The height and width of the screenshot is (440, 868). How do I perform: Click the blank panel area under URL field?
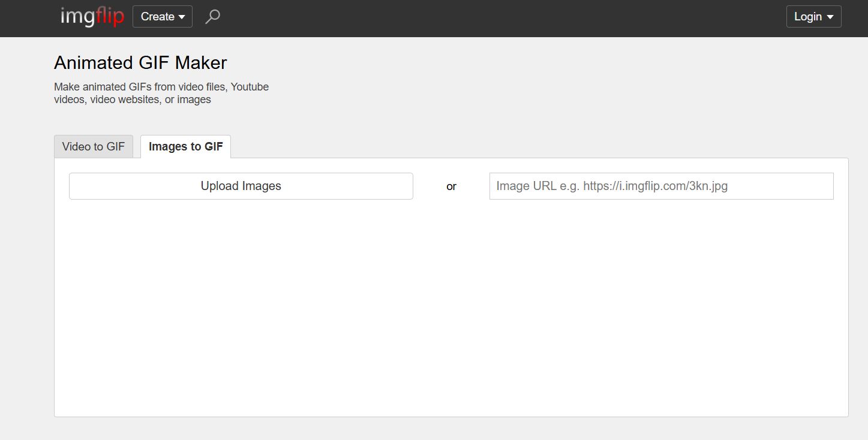[662, 306]
